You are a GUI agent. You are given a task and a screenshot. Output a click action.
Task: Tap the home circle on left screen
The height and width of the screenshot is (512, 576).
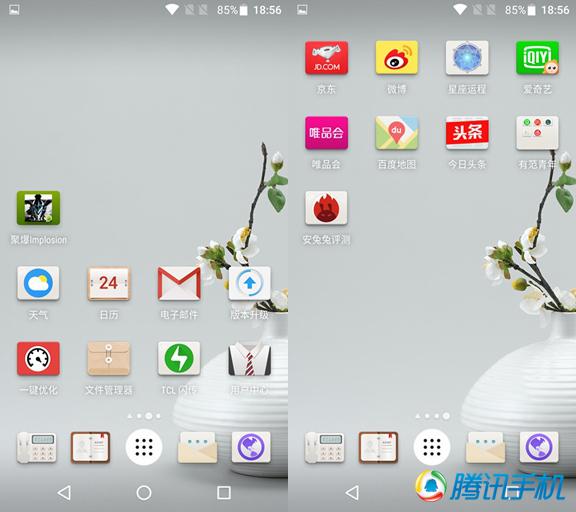pyautogui.click(x=144, y=493)
